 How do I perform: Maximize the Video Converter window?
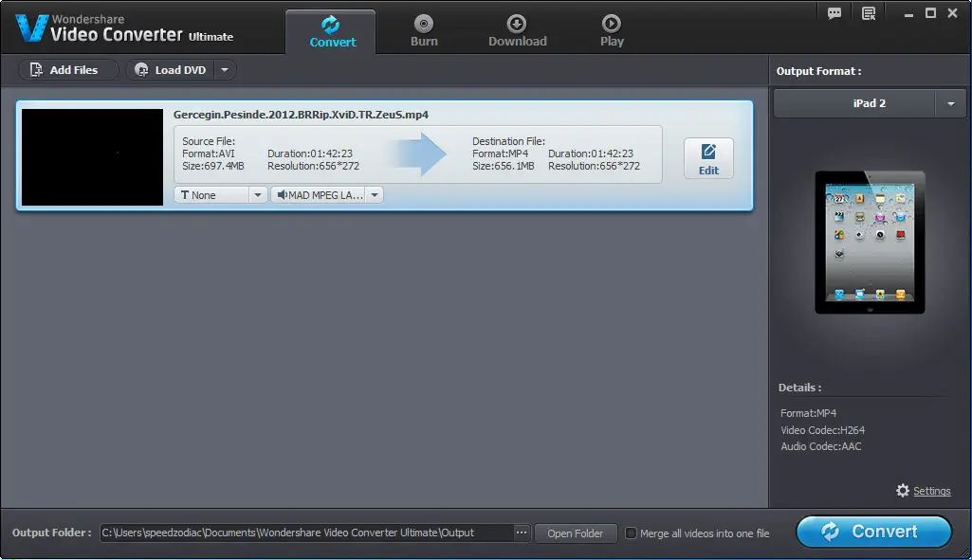[x=930, y=13]
